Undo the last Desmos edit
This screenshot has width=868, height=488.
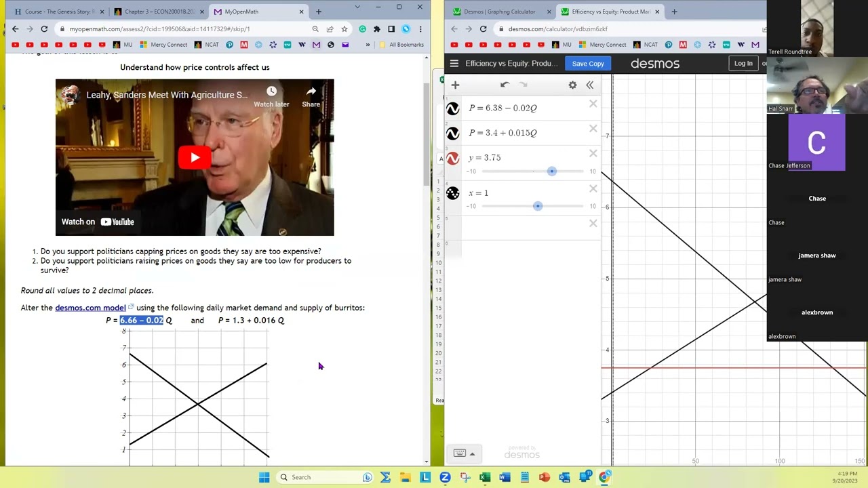[505, 85]
